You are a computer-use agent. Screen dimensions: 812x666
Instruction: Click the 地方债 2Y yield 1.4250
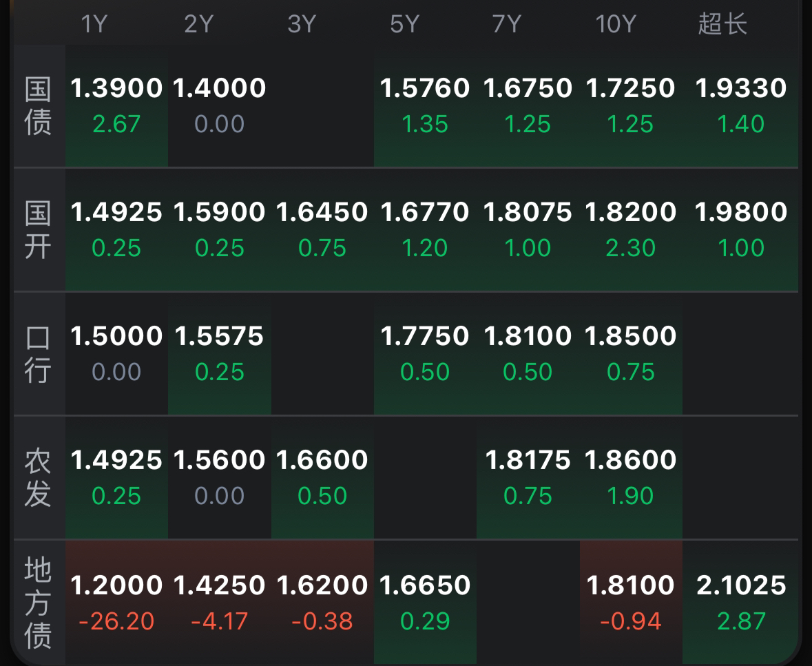point(219,585)
